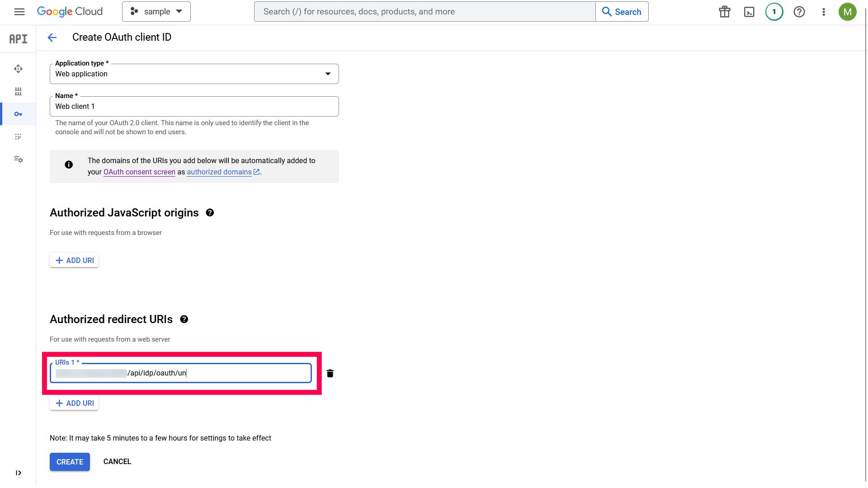868x488 pixels.
Task: Open Page usage agreements sidebar icon
Action: (x=18, y=159)
